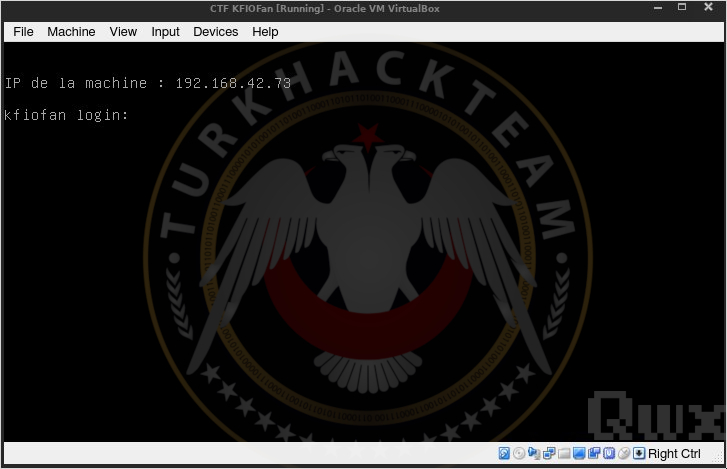This screenshot has height=469, width=727.
Task: Open the File menu
Action: [x=23, y=32]
